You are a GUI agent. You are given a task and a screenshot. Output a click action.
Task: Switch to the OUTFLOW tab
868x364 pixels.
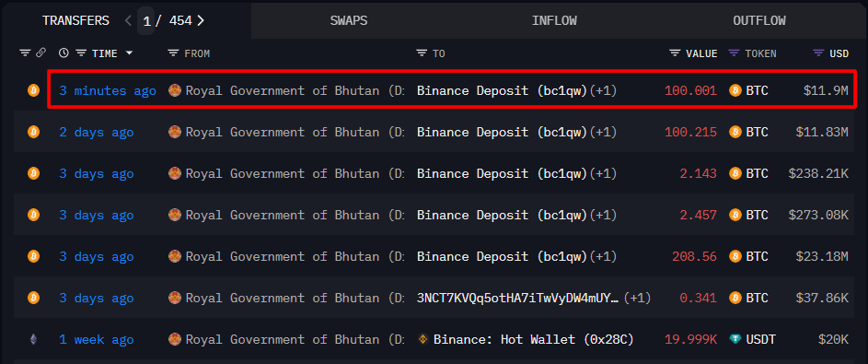(759, 21)
